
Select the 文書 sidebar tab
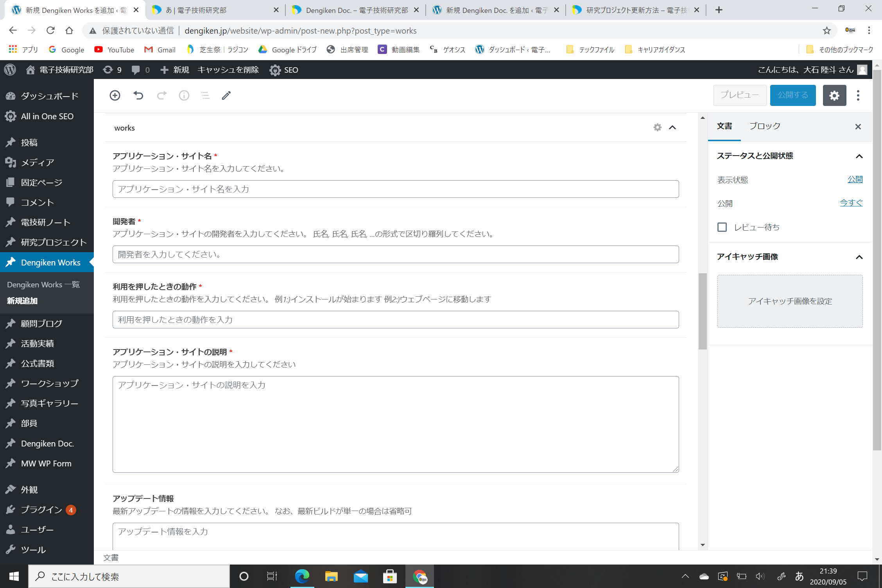724,126
